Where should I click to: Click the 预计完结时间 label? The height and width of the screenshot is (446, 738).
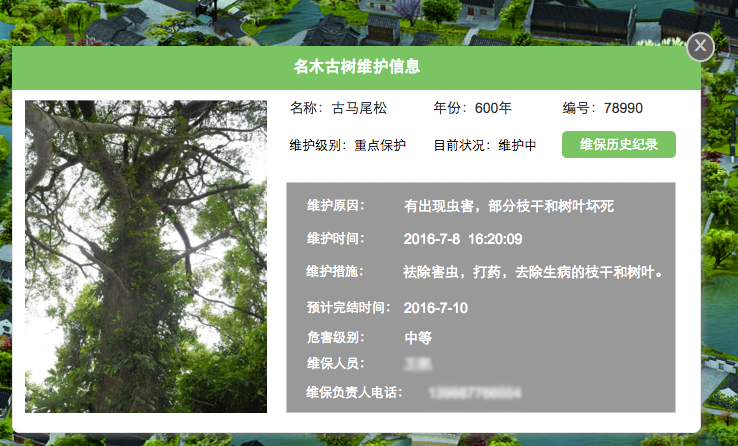tap(346, 308)
